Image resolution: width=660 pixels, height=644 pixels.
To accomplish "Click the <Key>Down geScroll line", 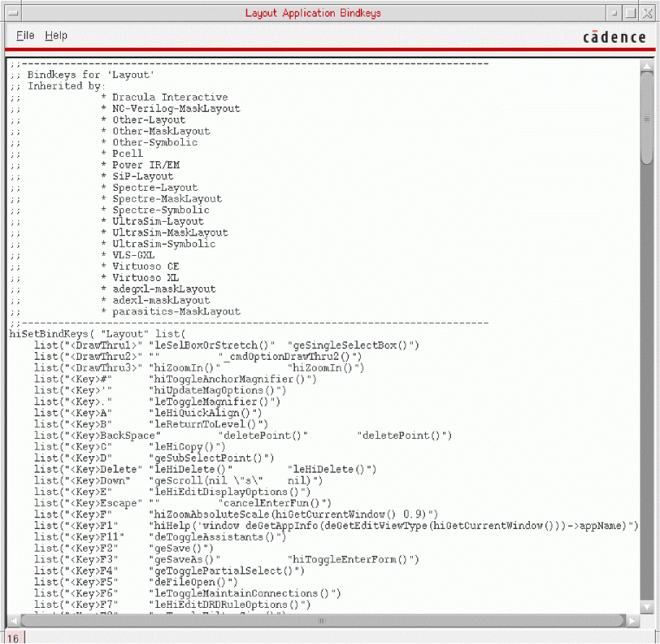I will pos(179,481).
